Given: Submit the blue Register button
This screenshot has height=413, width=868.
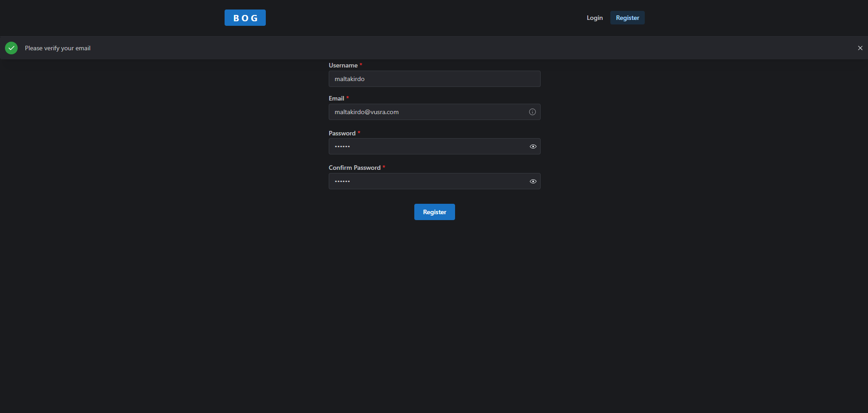Looking at the screenshot, I should pyautogui.click(x=434, y=212).
